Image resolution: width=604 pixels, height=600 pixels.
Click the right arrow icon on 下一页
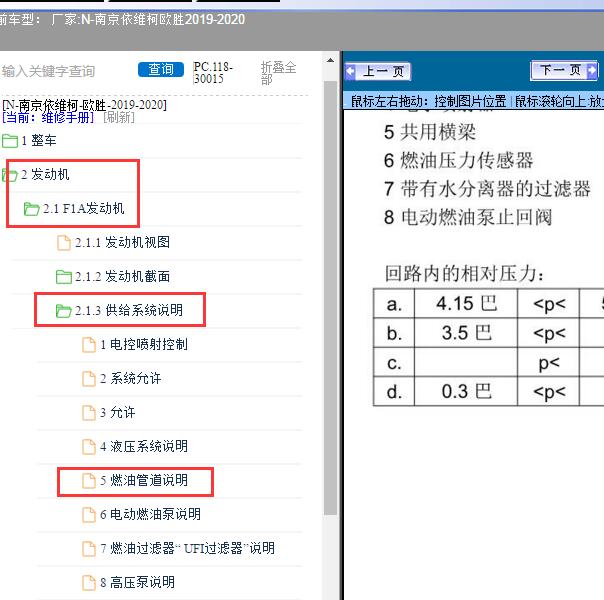[x=592, y=70]
